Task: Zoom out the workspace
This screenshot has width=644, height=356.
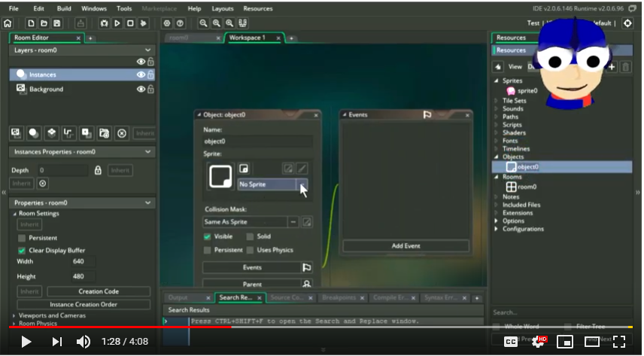Action: (203, 23)
